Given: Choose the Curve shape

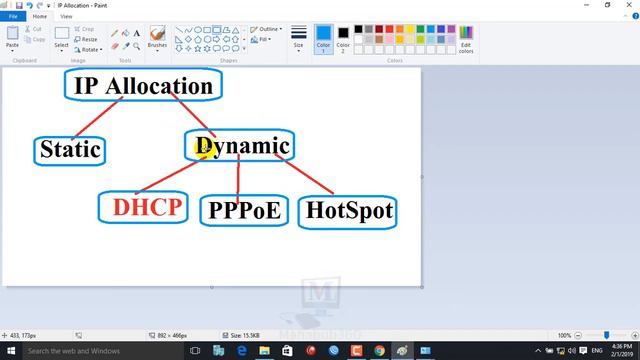Looking at the screenshot, I should coord(188,30).
